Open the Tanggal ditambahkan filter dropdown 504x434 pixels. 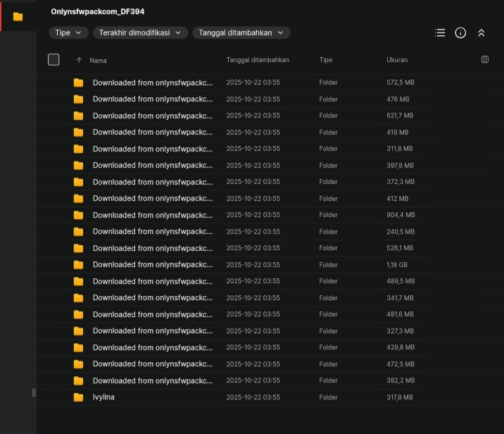pos(241,32)
